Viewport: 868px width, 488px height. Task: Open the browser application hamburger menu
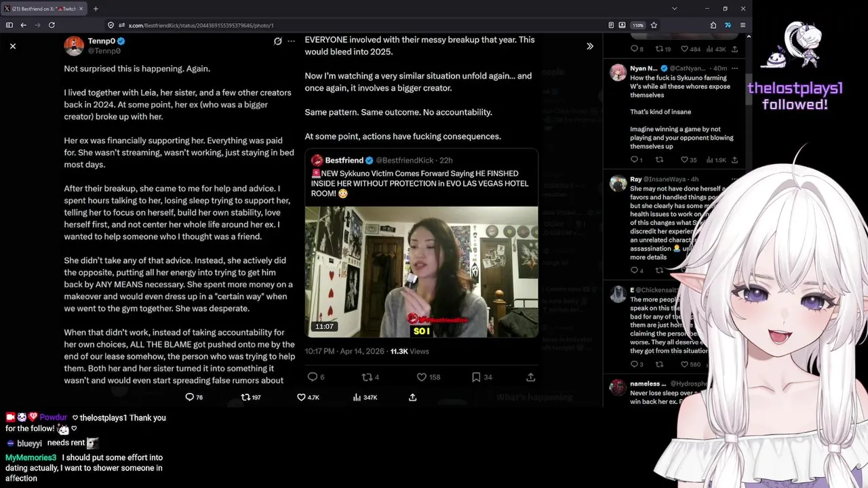point(743,25)
